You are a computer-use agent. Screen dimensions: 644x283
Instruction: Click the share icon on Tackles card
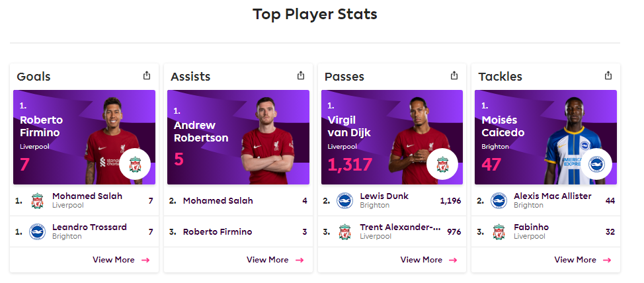pyautogui.click(x=608, y=75)
